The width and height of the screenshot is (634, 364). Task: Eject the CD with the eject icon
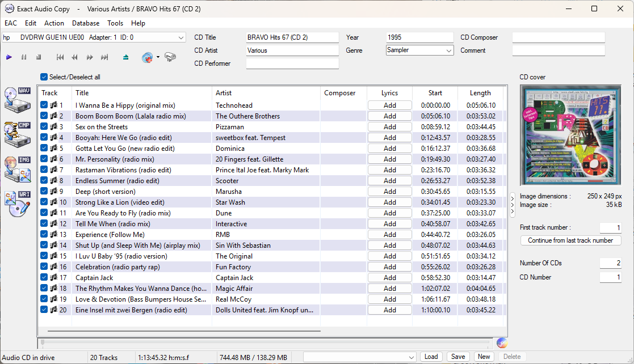pos(126,57)
